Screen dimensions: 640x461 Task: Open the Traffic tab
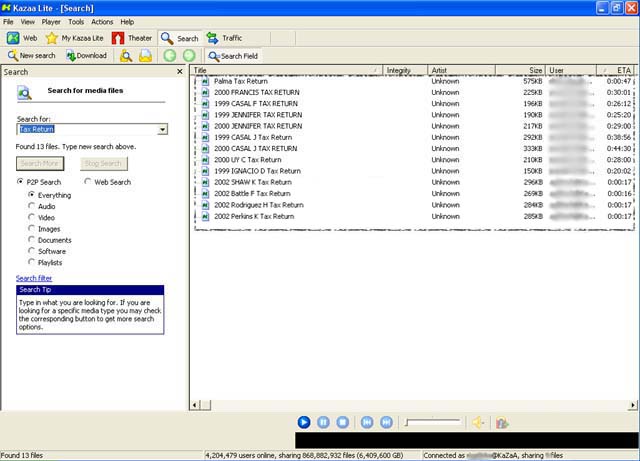(x=224, y=38)
